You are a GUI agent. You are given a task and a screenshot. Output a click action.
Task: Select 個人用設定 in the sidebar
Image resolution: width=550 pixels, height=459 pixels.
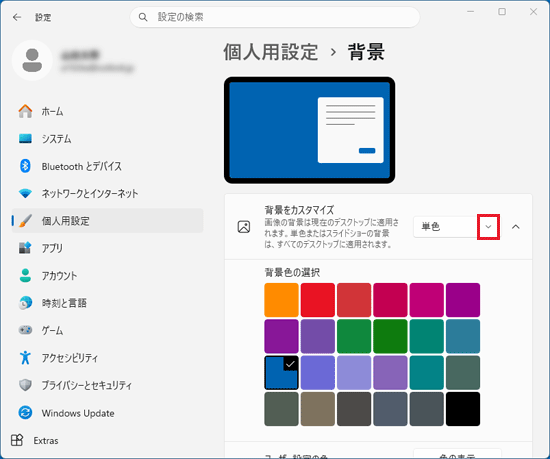107,221
